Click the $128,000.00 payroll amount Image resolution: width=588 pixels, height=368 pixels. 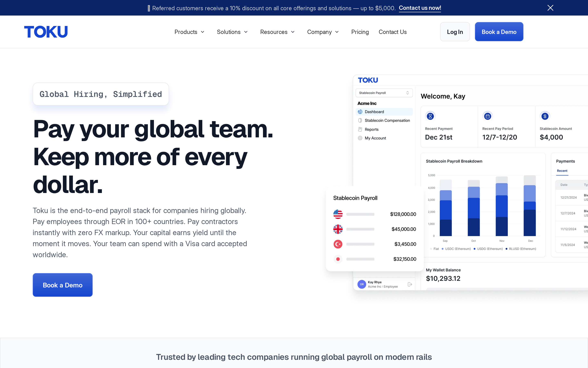403,214
